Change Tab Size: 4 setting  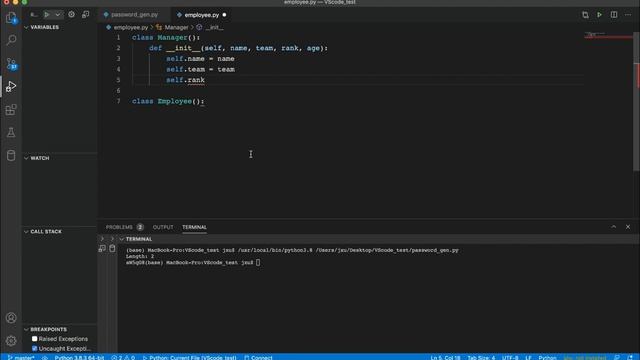(x=481, y=358)
